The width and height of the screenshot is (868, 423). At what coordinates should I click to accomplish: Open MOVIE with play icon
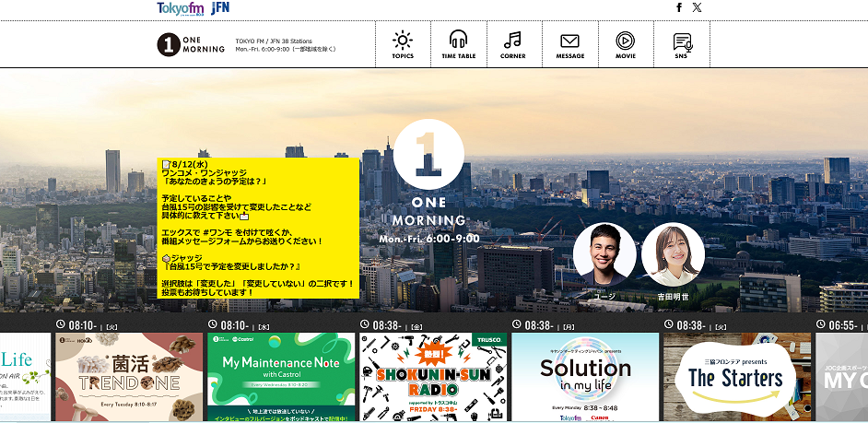626,44
